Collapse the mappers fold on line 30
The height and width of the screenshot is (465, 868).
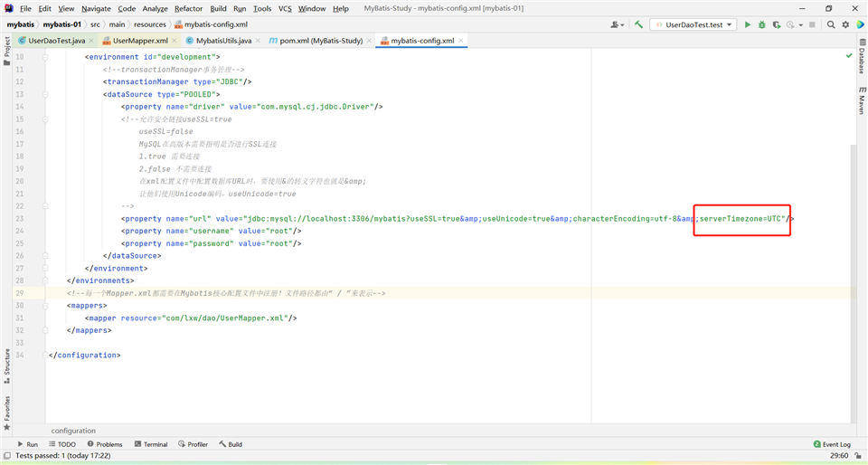tap(45, 306)
